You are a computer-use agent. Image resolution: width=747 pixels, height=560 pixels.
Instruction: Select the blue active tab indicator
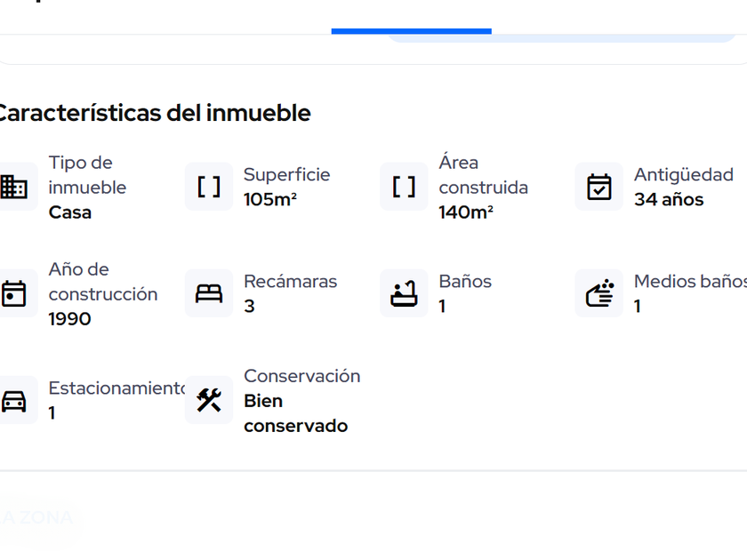[x=411, y=31]
